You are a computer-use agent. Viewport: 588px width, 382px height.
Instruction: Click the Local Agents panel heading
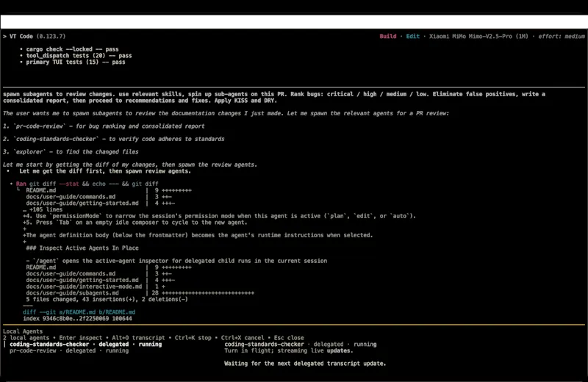23,331
